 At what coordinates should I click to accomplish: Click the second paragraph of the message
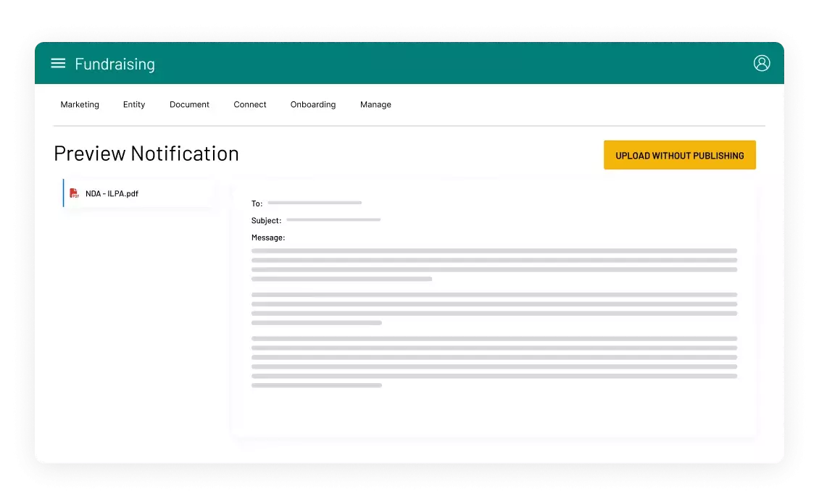(494, 308)
